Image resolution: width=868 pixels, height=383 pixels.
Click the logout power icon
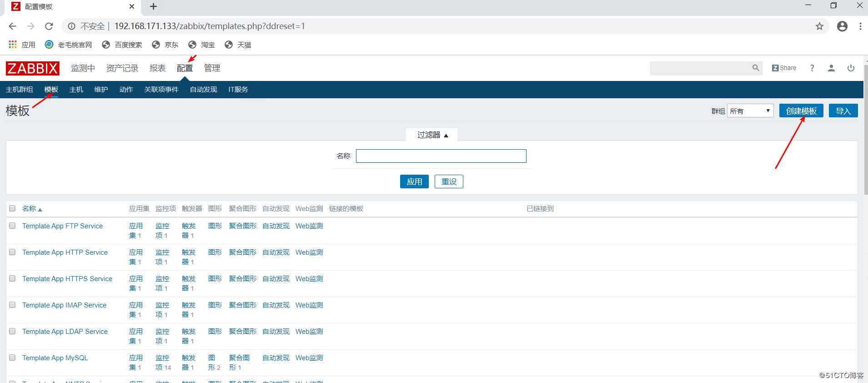tap(851, 68)
